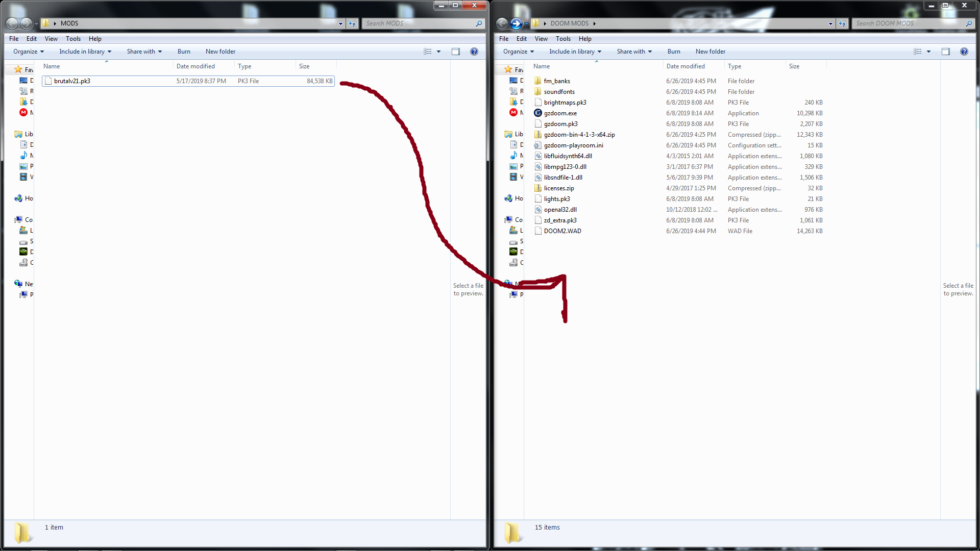Sort by the Date modified column in DOOM MODS
Screen dimensions: 980x551
point(685,66)
